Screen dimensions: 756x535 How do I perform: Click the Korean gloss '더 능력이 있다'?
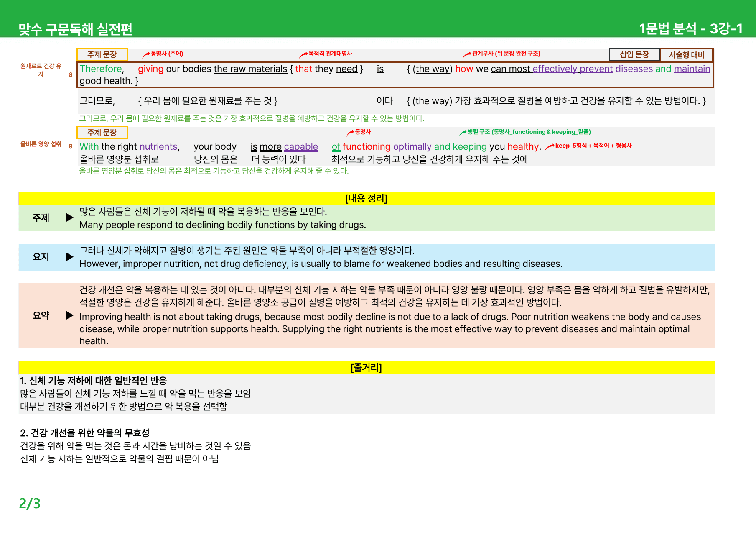[x=278, y=159]
